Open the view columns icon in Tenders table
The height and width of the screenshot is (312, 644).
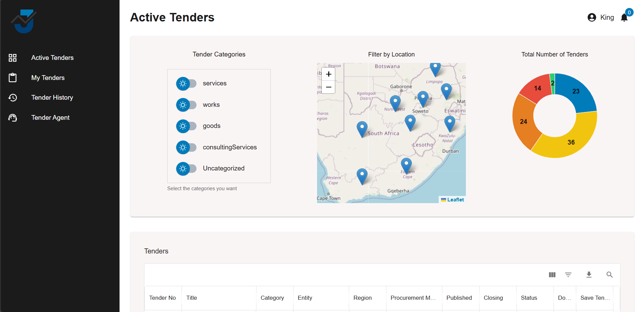(552, 275)
